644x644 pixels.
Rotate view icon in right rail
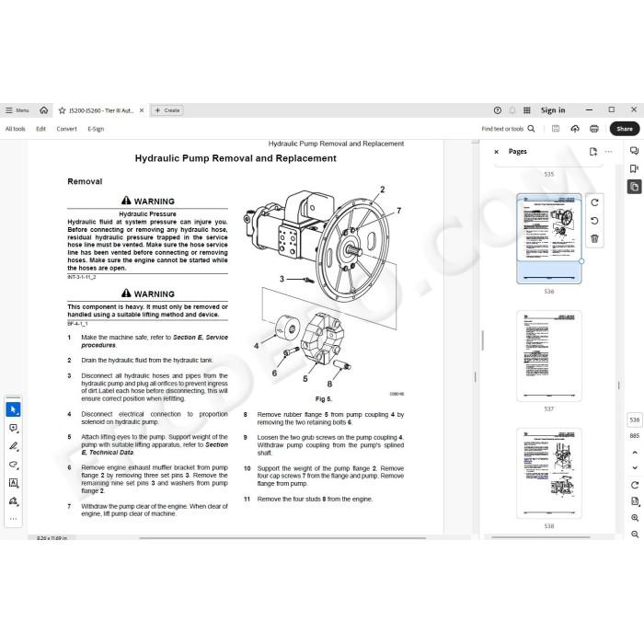635,485
